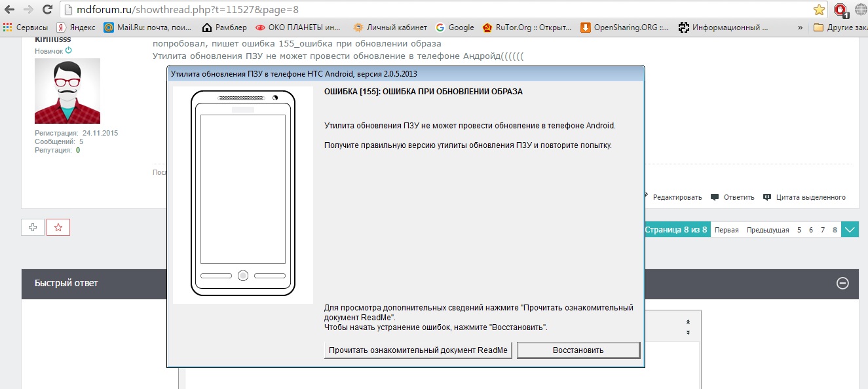Bookmark this page with the star icon
The width and height of the screenshot is (868, 389).
[819, 10]
